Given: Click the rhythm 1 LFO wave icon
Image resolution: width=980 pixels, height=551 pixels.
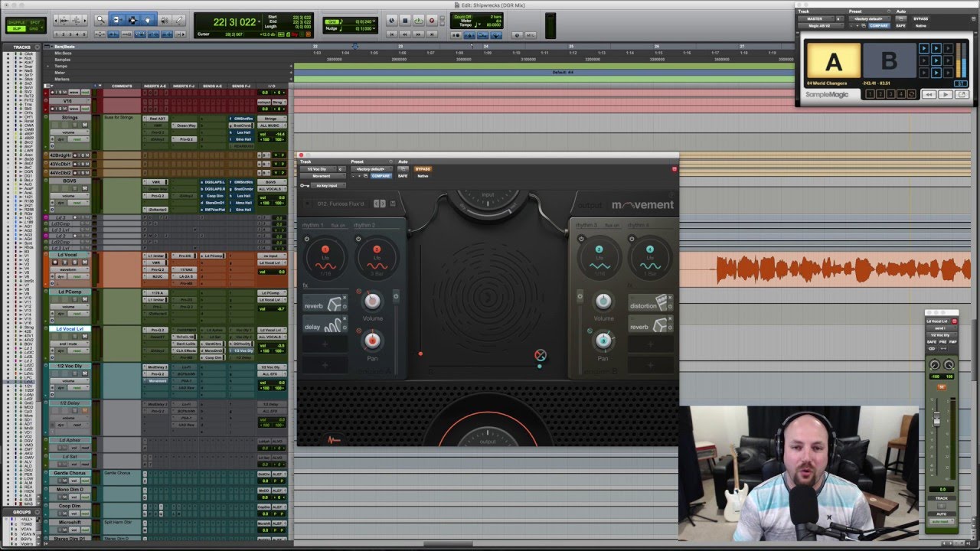Looking at the screenshot, I should coord(325,266).
